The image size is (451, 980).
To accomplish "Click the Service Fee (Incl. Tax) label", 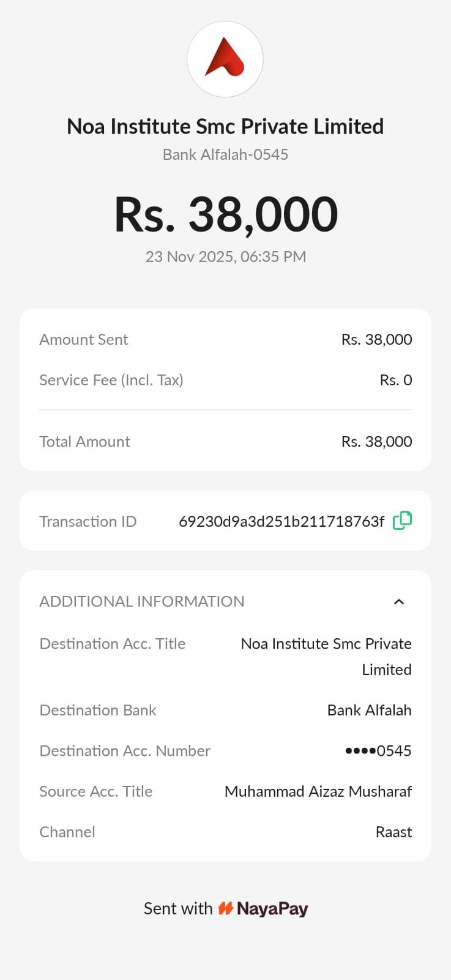I will tap(111, 380).
